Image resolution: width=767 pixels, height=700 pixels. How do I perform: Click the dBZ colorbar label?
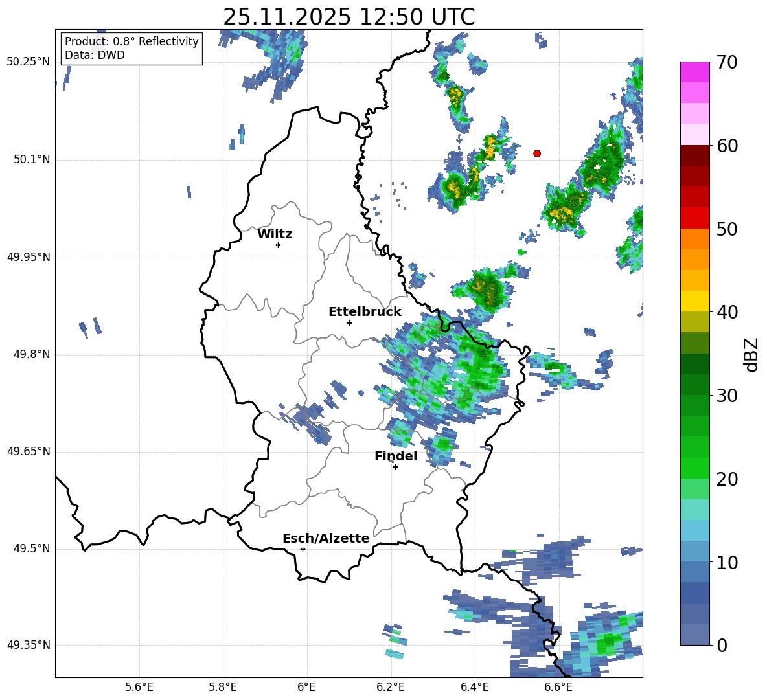tap(751, 354)
